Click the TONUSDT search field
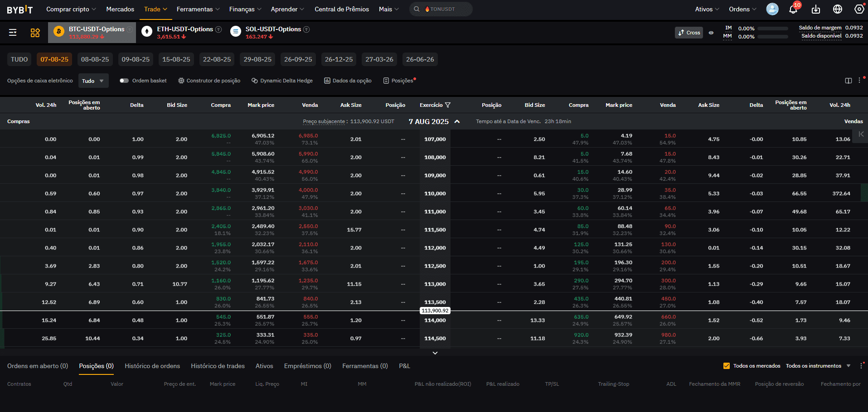The image size is (868, 412). tap(441, 9)
